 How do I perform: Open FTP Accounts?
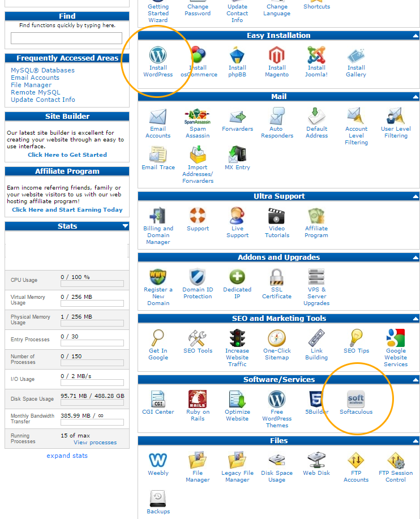coord(356,460)
